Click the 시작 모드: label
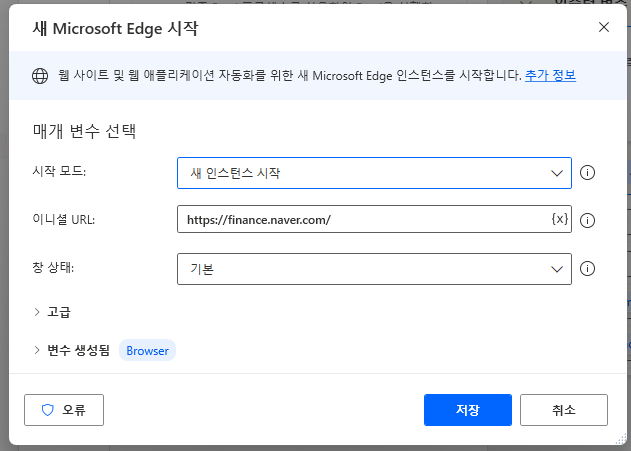The width and height of the screenshot is (631, 451). 59,171
